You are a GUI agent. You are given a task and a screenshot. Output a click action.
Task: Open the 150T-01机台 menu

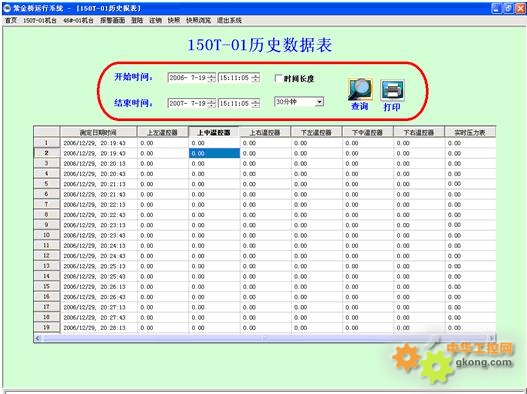pyautogui.click(x=40, y=21)
